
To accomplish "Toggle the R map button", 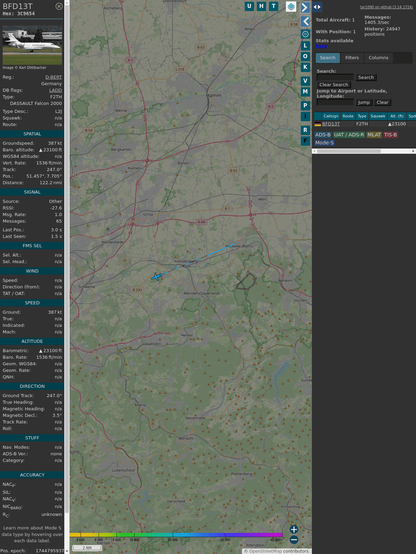I will pos(305,130).
